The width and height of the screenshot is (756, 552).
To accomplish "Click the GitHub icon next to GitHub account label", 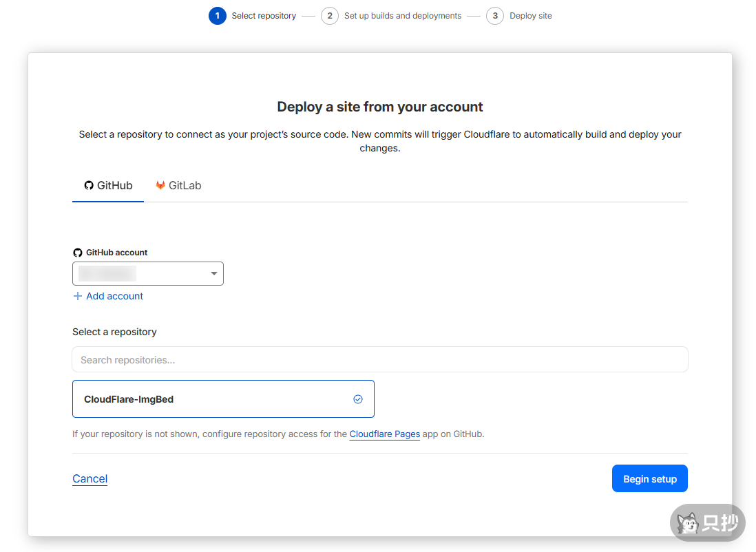I will click(78, 253).
